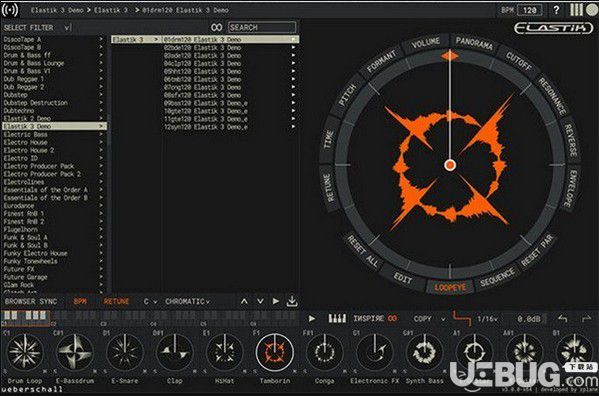The width and height of the screenshot is (599, 396).
Task: Click the undo arrow icon
Action: [x=562, y=318]
